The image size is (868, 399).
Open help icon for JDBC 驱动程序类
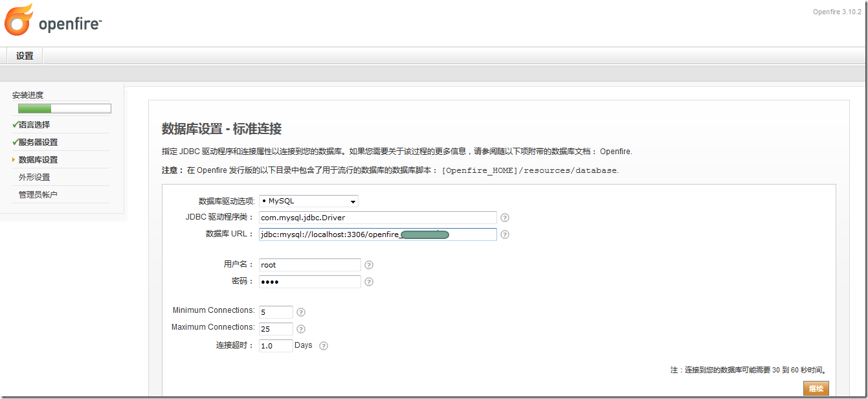(x=505, y=218)
